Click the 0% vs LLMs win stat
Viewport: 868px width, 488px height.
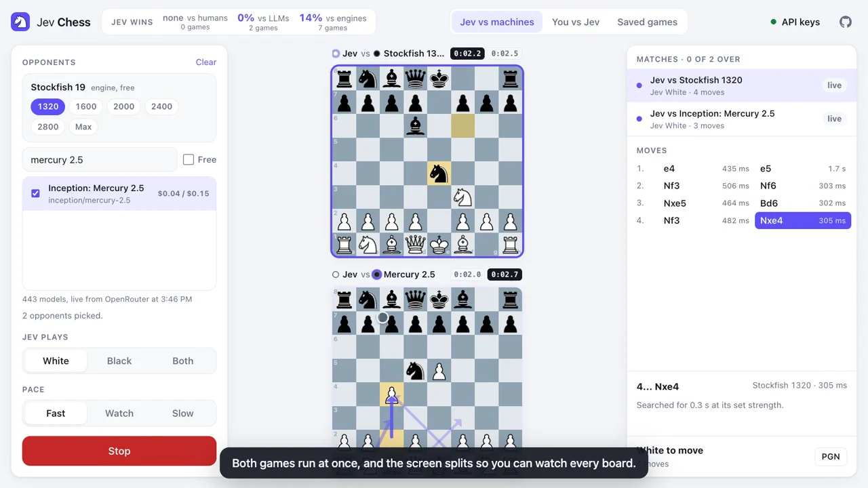(263, 22)
